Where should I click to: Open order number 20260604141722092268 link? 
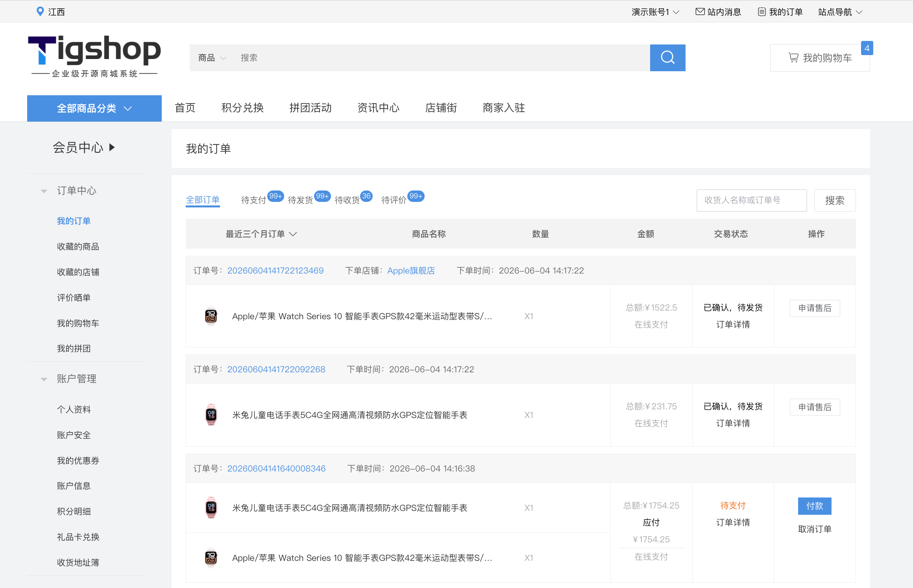click(x=276, y=370)
